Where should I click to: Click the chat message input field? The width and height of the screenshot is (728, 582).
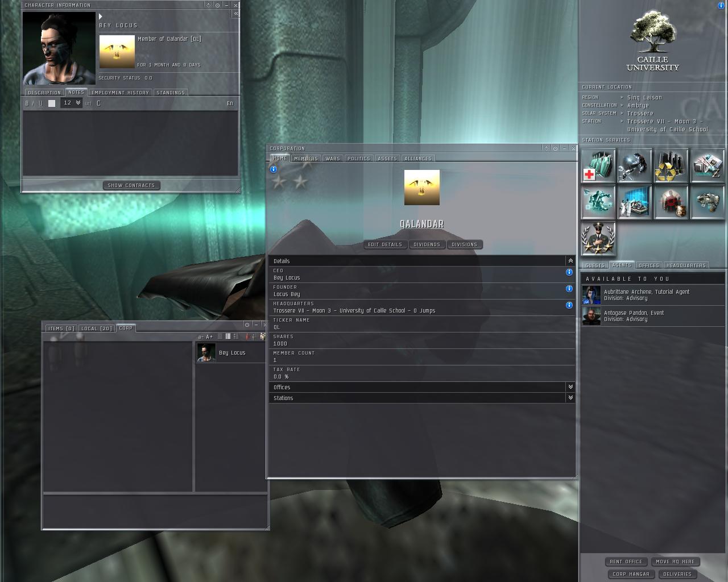coord(155,512)
